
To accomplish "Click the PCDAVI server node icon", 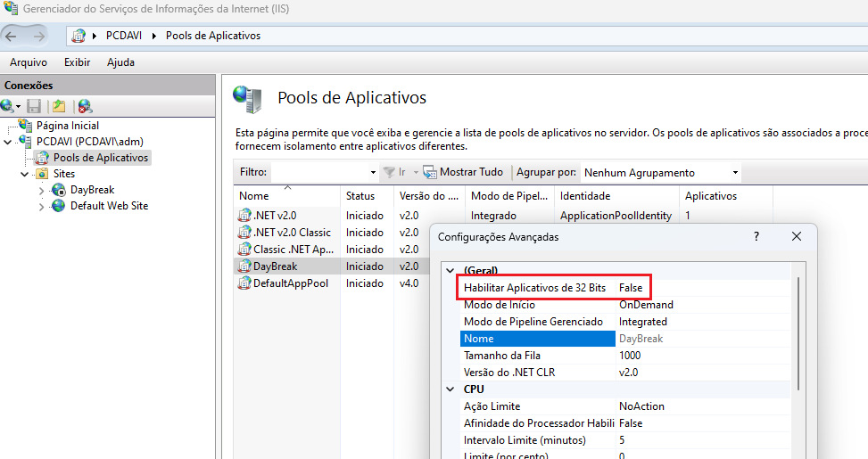I will pyautogui.click(x=26, y=141).
